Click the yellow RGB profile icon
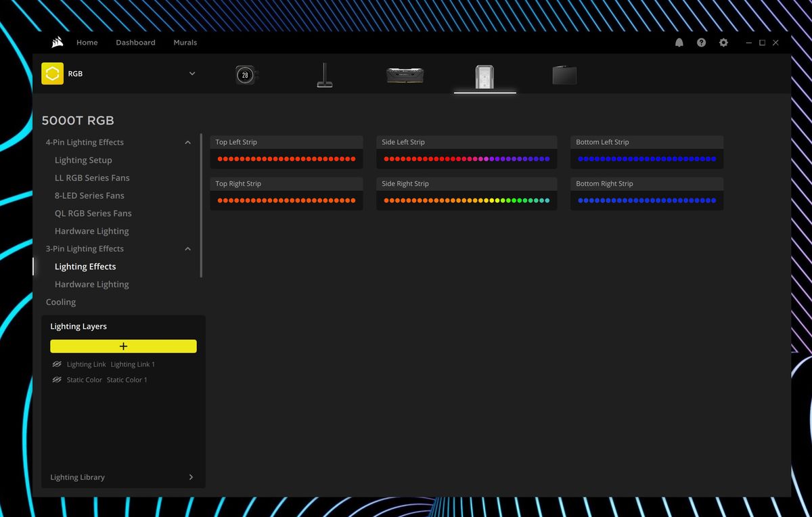Viewport: 812px width, 517px height. tap(53, 74)
